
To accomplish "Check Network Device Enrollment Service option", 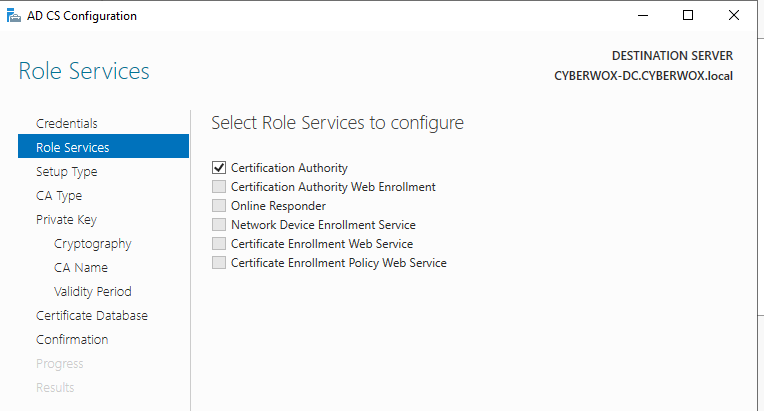I will 219,224.
